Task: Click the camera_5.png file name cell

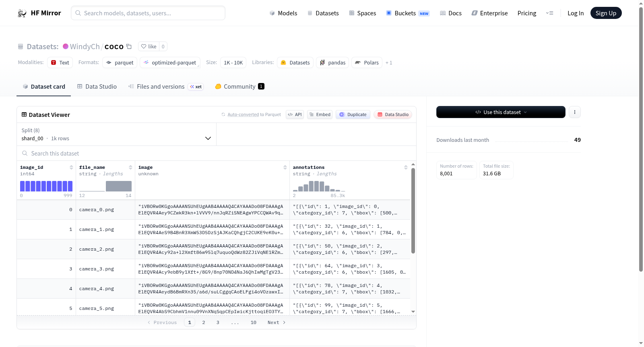Action: click(105, 308)
